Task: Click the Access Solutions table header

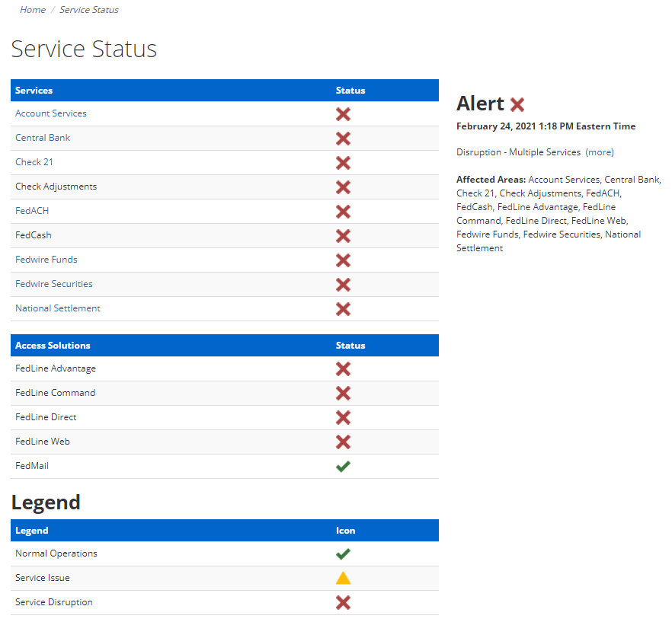Action: coord(53,346)
